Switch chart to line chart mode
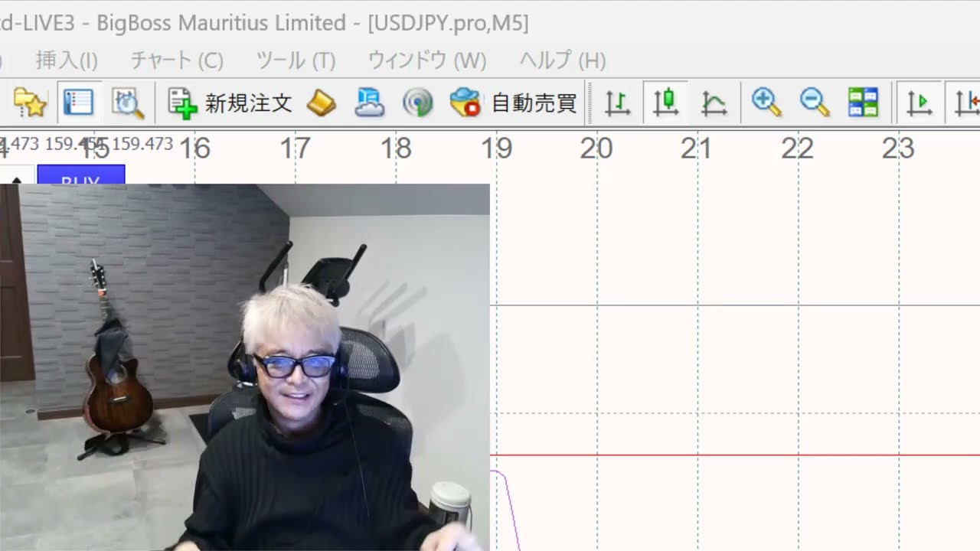980x551 pixels. [714, 103]
